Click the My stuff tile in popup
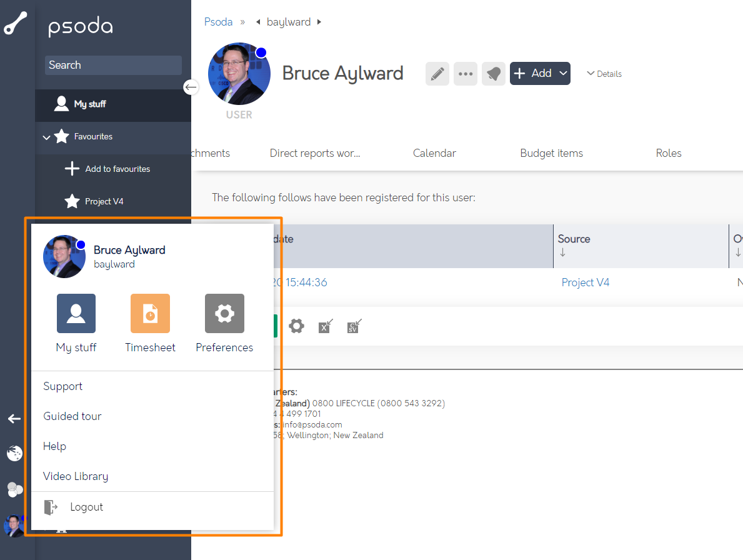Image resolution: width=743 pixels, height=560 pixels. (76, 314)
